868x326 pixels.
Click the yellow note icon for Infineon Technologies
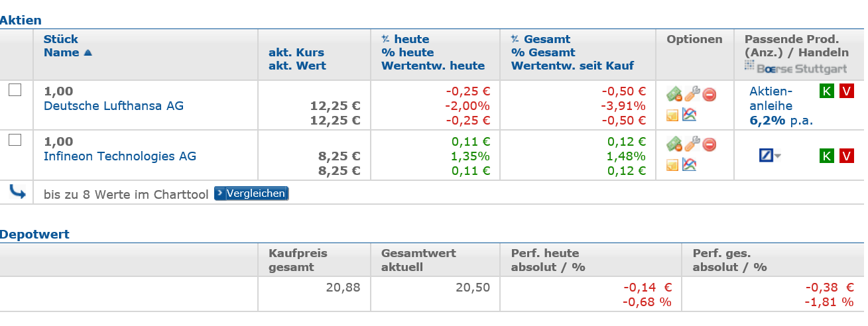pyautogui.click(x=672, y=165)
